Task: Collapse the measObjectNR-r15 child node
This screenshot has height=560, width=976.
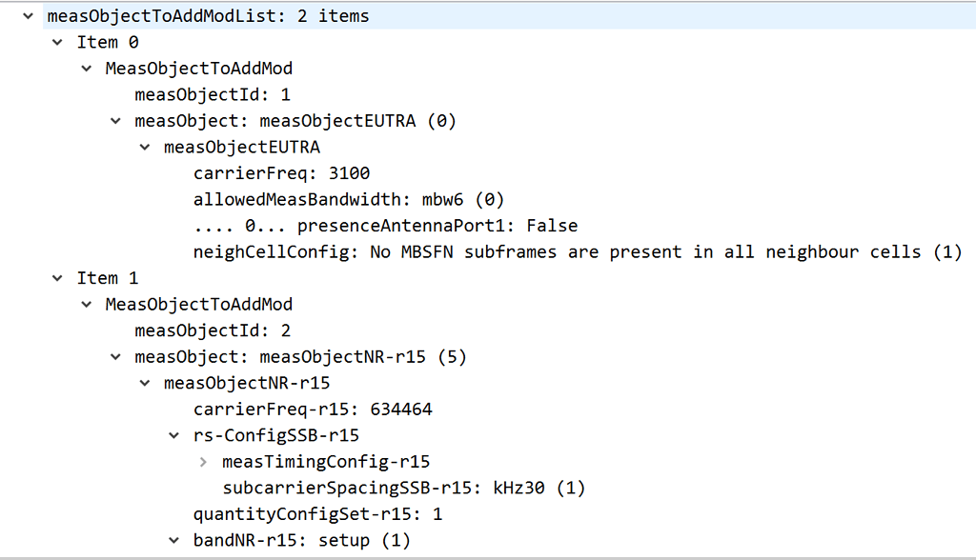Action: (x=145, y=384)
